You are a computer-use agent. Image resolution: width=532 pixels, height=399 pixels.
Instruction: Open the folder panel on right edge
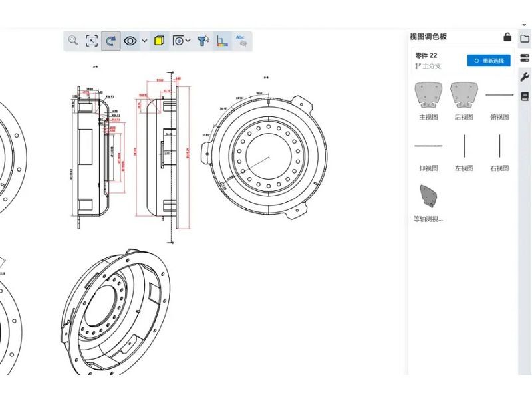pyautogui.click(x=525, y=39)
